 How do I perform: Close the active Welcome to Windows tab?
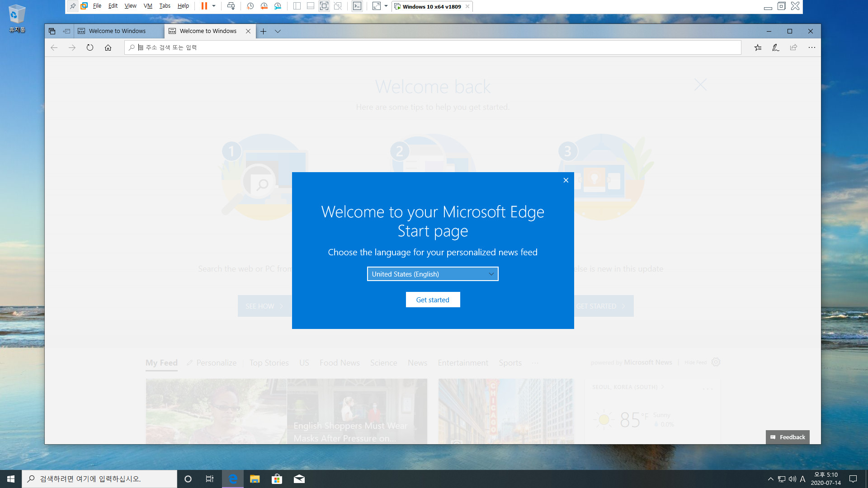(x=248, y=31)
